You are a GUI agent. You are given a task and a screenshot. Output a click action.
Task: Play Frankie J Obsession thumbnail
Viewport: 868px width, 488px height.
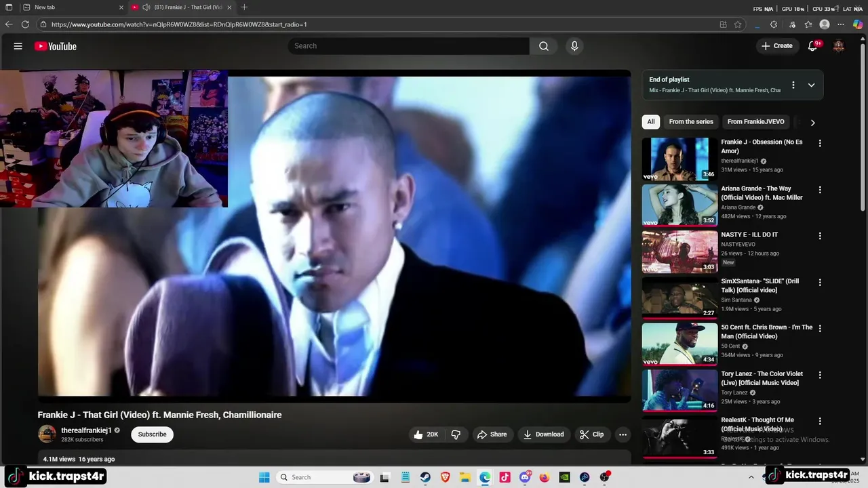[679, 159]
